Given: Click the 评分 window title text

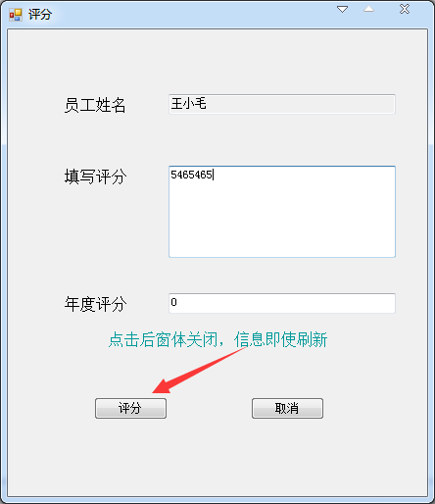Looking at the screenshot, I should [40, 15].
